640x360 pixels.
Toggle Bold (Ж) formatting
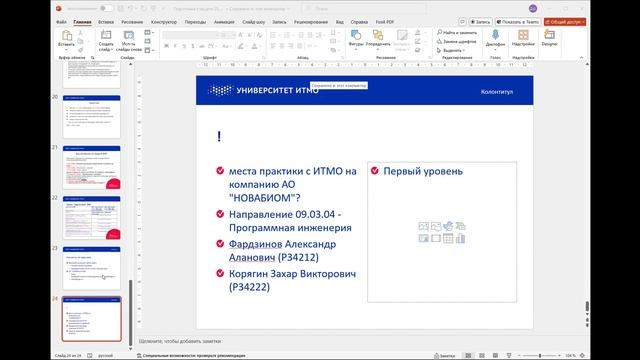pyautogui.click(x=167, y=46)
